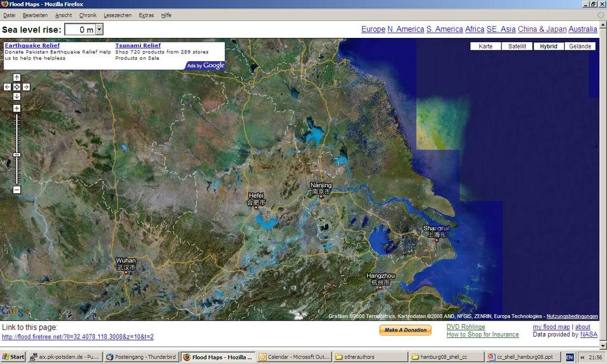Open the sea level rise dropdown

pyautogui.click(x=100, y=30)
